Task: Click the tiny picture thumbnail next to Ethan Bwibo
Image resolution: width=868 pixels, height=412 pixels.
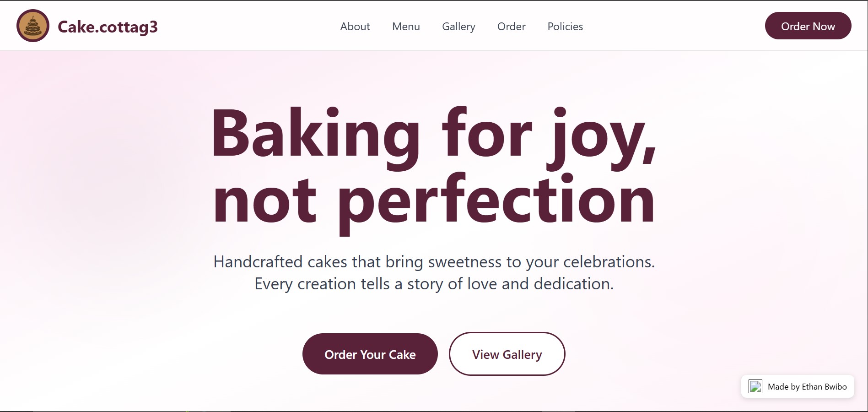Action: coord(755,386)
